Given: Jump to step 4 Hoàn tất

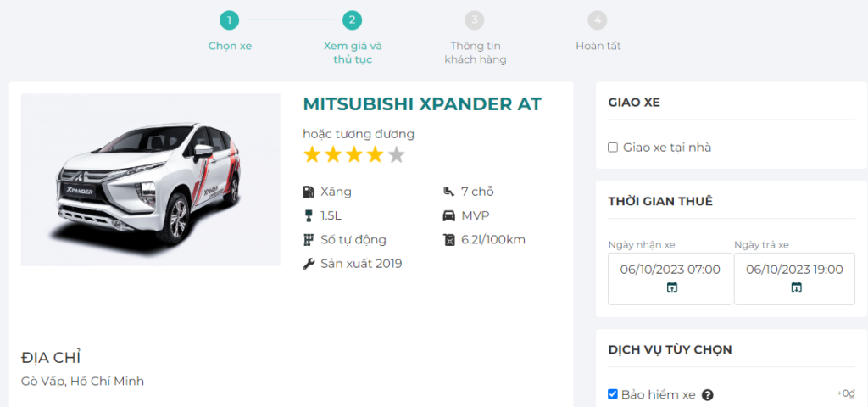Looking at the screenshot, I should (598, 20).
